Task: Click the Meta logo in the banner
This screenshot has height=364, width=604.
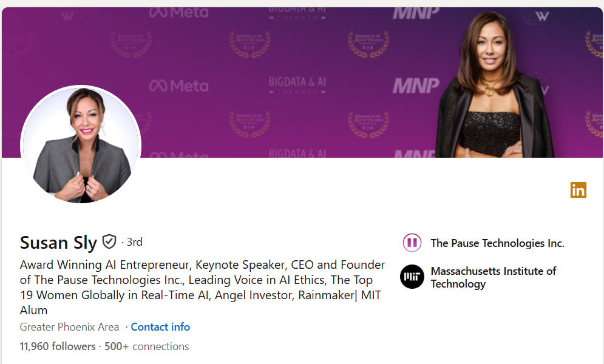Action: point(178,86)
